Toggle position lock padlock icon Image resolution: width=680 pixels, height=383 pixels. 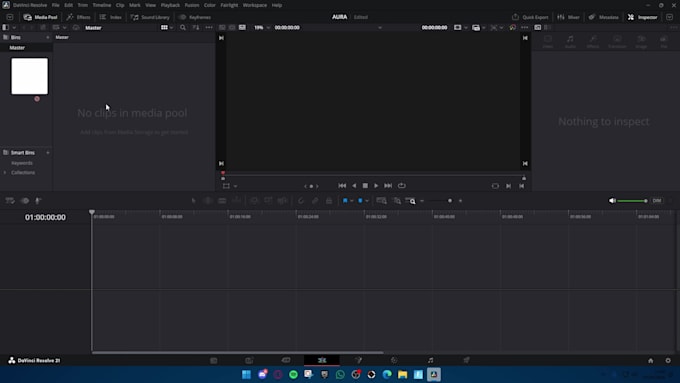(x=329, y=200)
